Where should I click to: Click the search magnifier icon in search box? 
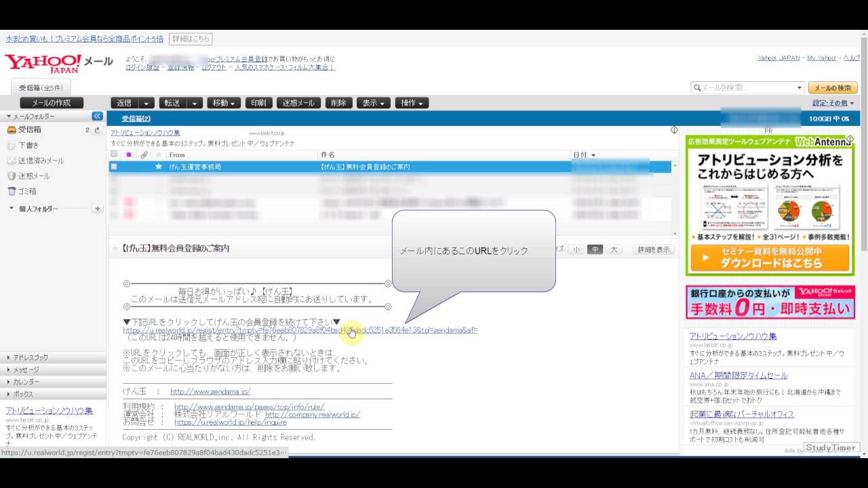click(696, 88)
